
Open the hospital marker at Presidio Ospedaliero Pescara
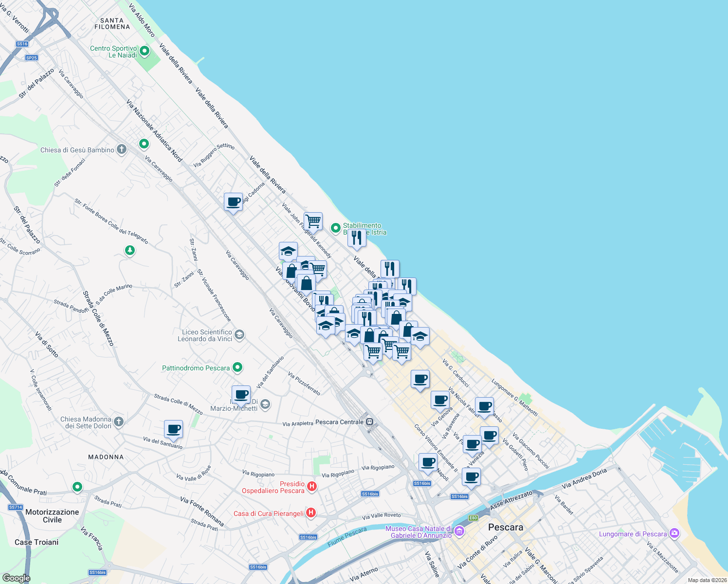311,486
